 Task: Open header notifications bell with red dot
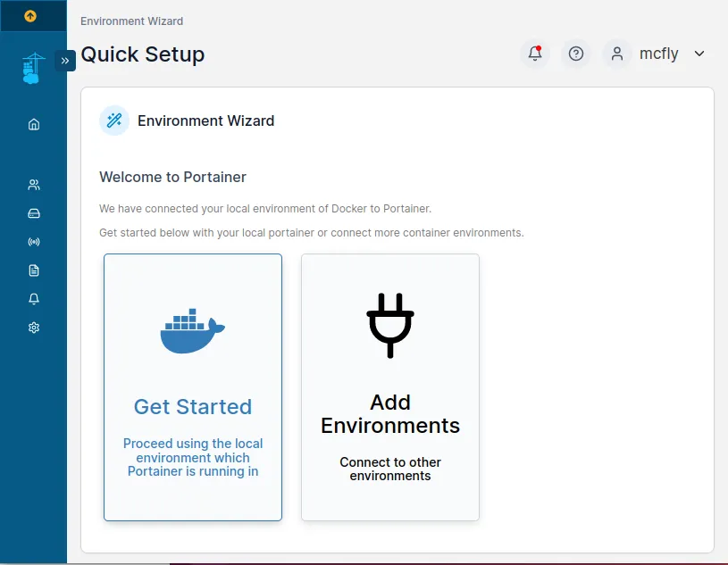pos(535,54)
